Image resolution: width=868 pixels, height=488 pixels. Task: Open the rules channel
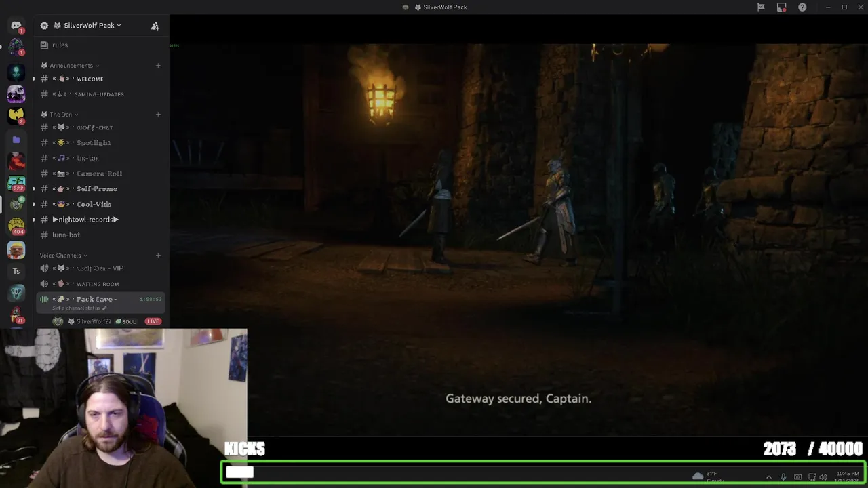pos(102,45)
